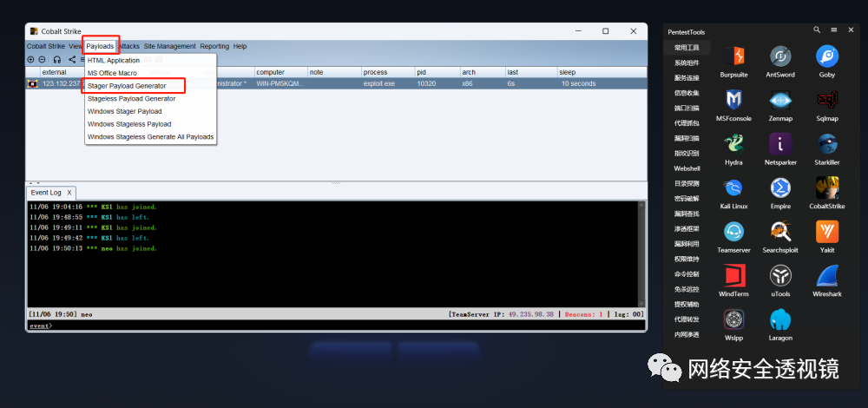This screenshot has height=408, width=868.
Task: Launch the uTools icon
Action: pyautogui.click(x=780, y=275)
